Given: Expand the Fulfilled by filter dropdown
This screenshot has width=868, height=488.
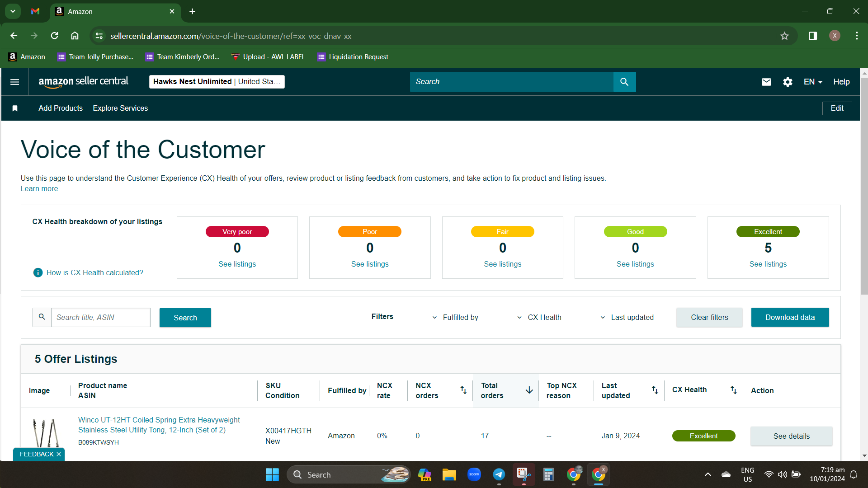Looking at the screenshot, I should click(456, 317).
